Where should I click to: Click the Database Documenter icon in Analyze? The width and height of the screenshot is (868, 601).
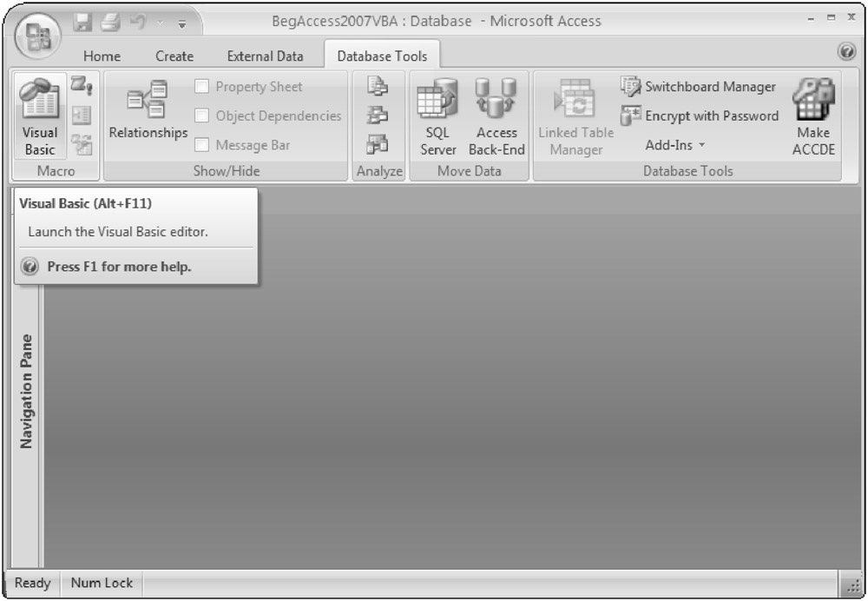[379, 87]
